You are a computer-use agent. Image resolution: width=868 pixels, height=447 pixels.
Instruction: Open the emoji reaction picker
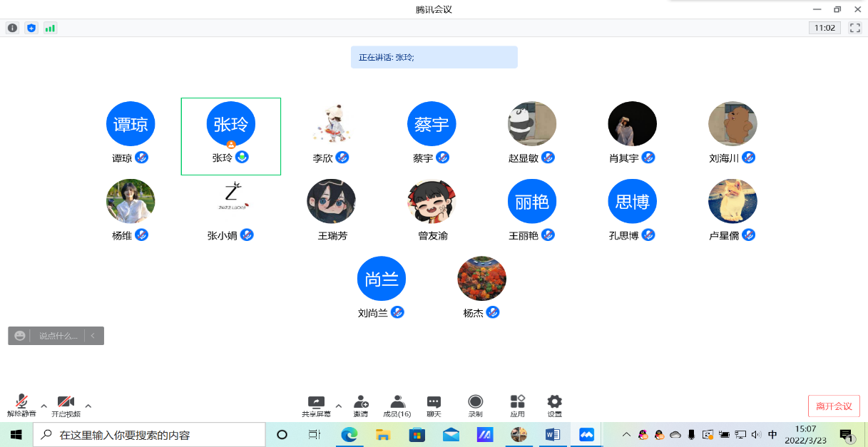[19, 336]
